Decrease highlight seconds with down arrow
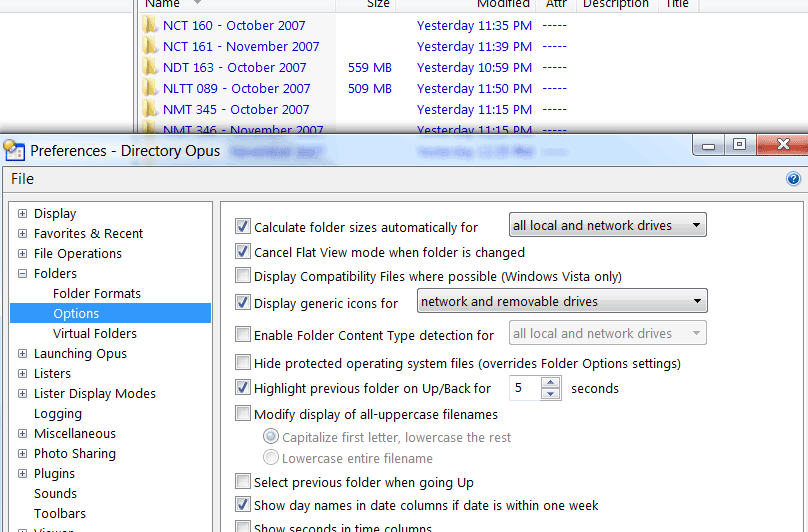This screenshot has width=808, height=532. (x=551, y=394)
